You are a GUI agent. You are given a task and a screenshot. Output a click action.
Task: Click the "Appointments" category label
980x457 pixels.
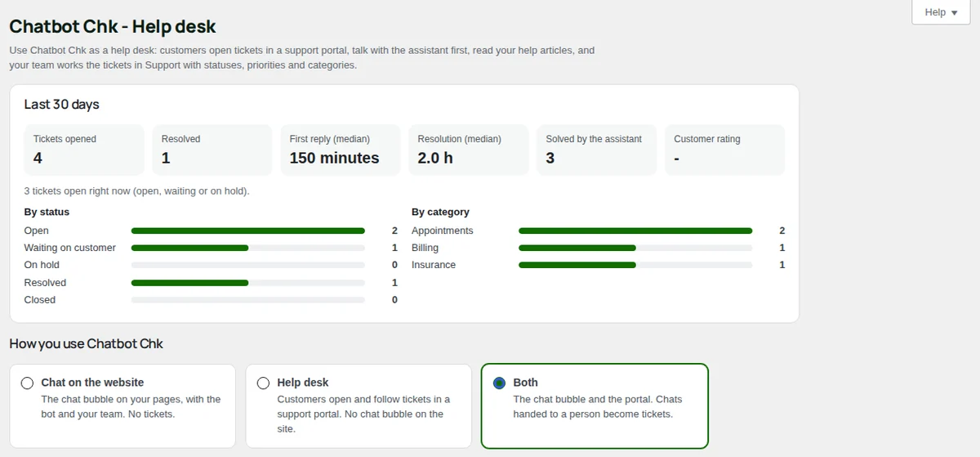click(443, 231)
